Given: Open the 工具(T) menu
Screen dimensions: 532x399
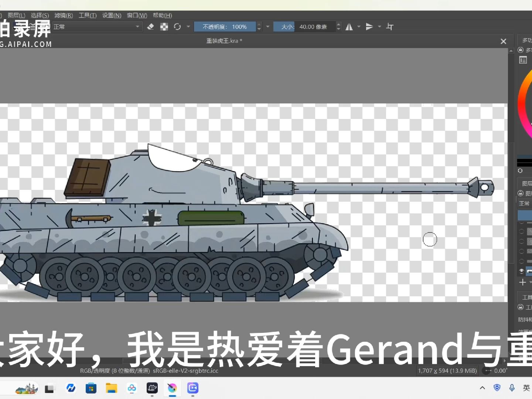Looking at the screenshot, I should pyautogui.click(x=88, y=15).
